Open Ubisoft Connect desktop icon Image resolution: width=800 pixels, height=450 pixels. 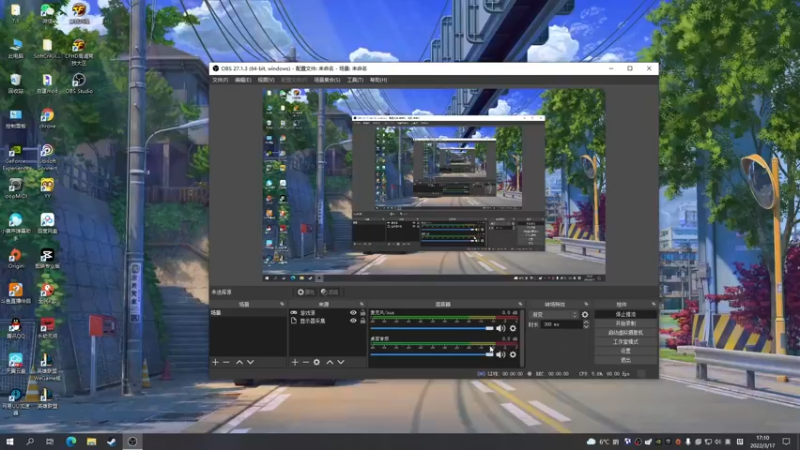(x=47, y=157)
